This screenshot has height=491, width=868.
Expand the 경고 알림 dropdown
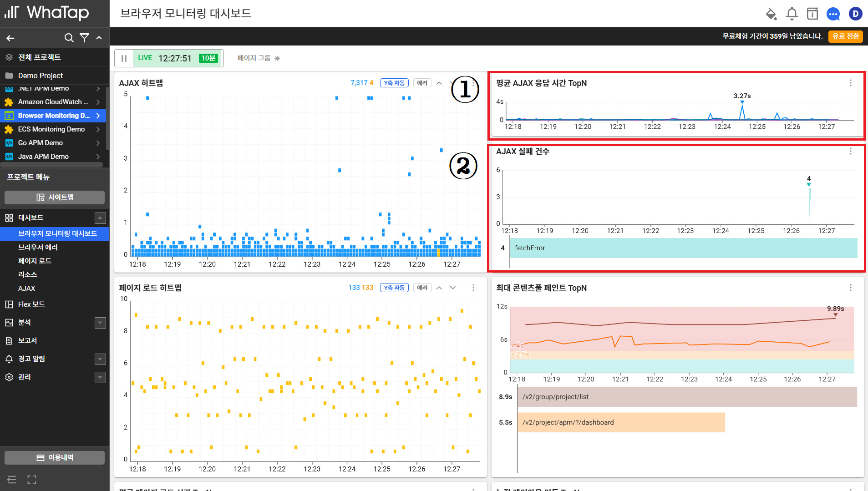(x=100, y=359)
